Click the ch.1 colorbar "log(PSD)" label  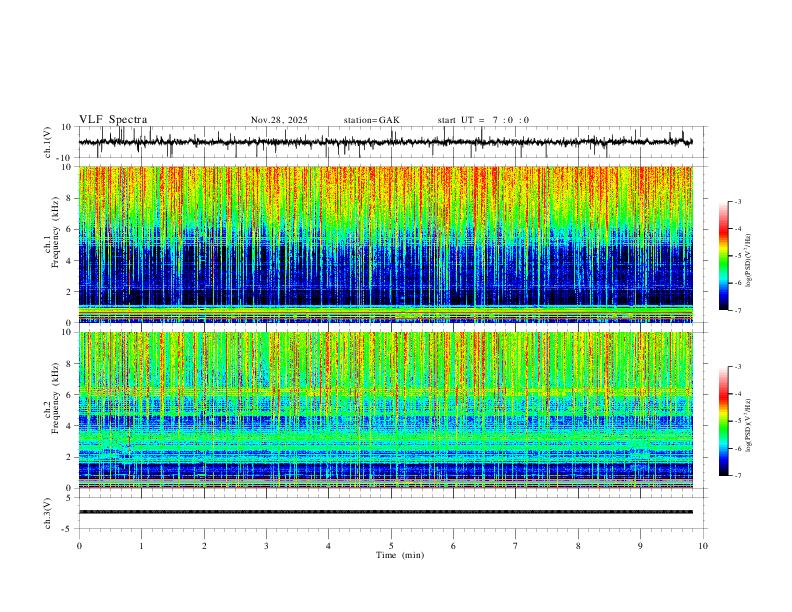[x=748, y=260]
